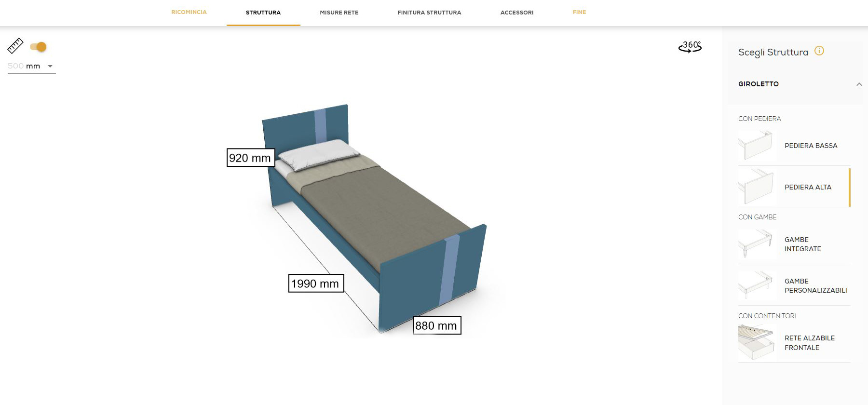Choose the PEDIERA BASSA structure label
This screenshot has width=868, height=405.
pos(811,146)
